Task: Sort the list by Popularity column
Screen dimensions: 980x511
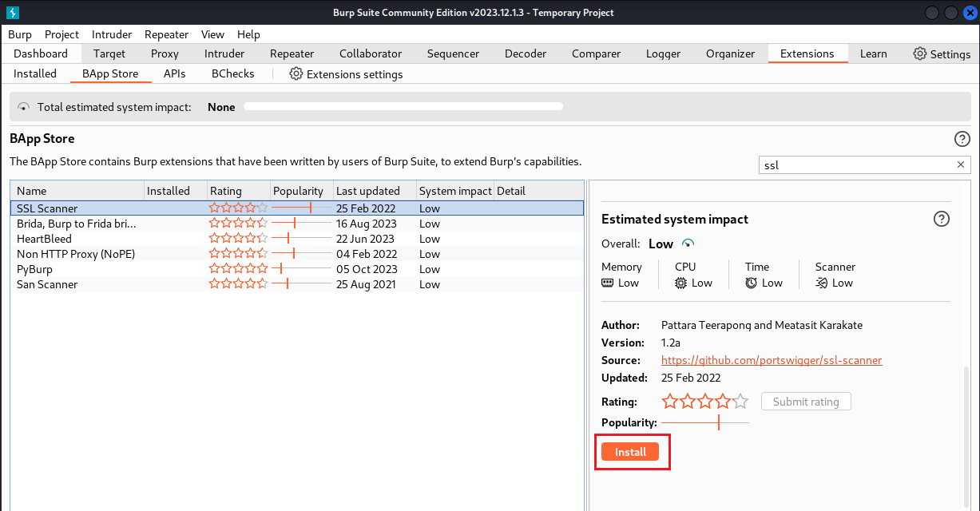Action: (301, 191)
